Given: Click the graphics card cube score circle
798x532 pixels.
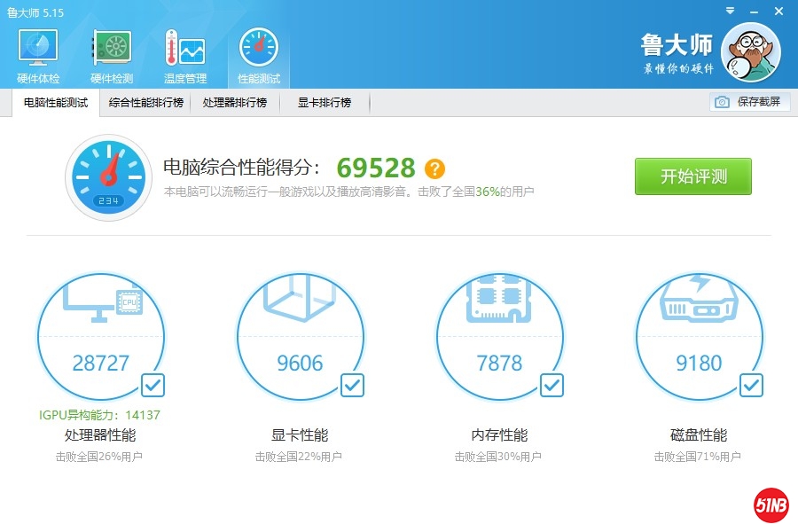Looking at the screenshot, I should click(x=300, y=337).
